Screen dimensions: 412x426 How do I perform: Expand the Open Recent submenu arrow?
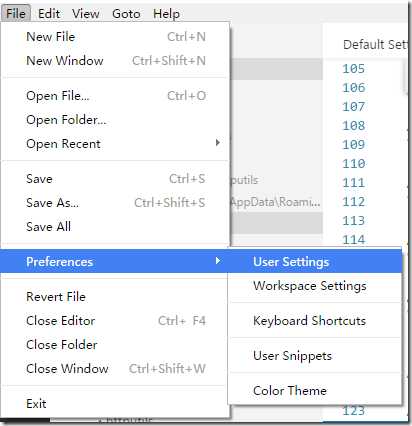click(x=218, y=143)
